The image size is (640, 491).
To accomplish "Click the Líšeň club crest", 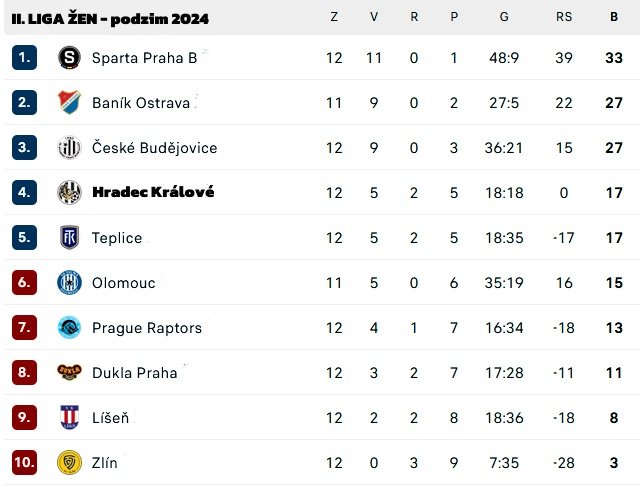I will pos(69,418).
